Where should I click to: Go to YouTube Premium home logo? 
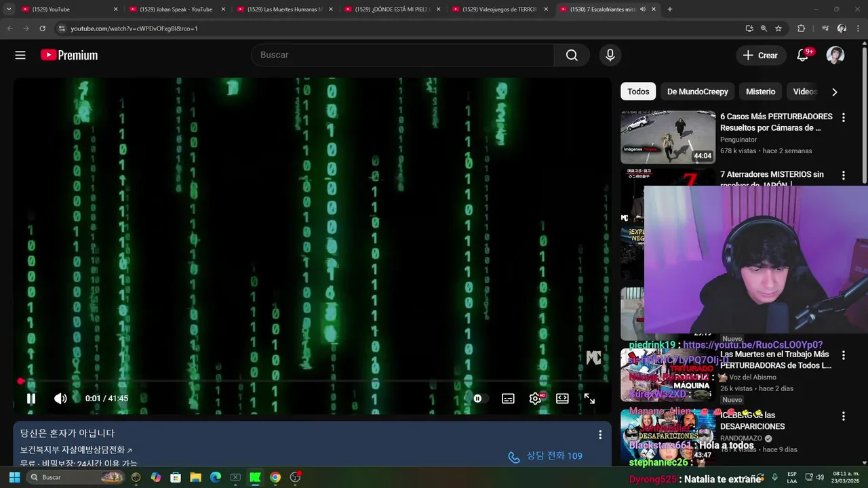[69, 56]
